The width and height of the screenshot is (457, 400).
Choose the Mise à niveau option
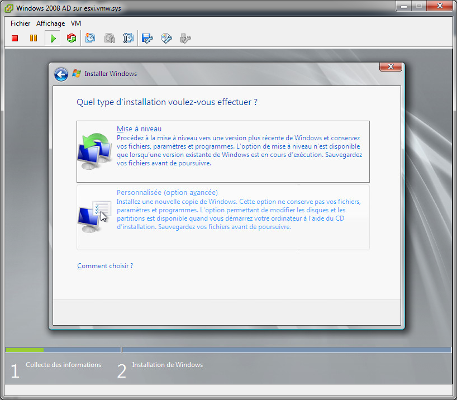[223, 151]
